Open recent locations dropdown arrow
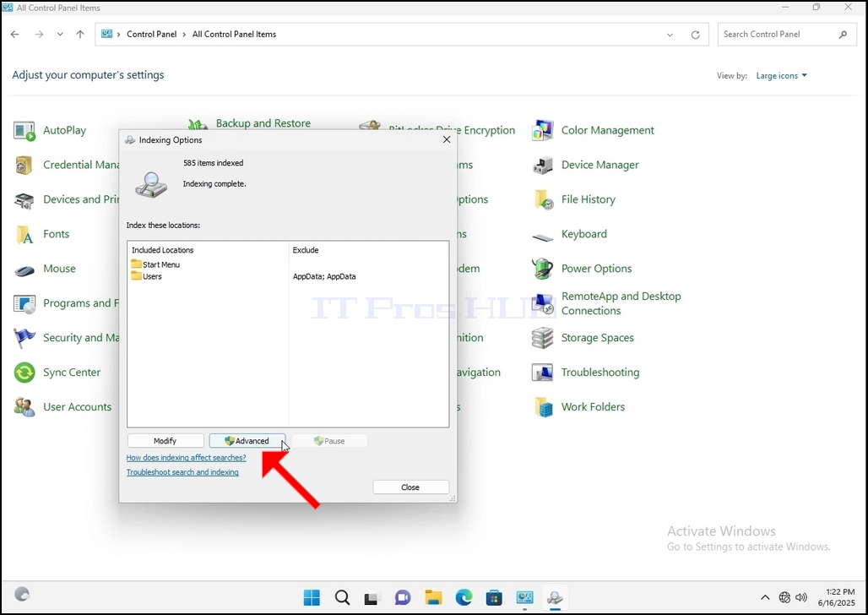868x615 pixels. (60, 35)
